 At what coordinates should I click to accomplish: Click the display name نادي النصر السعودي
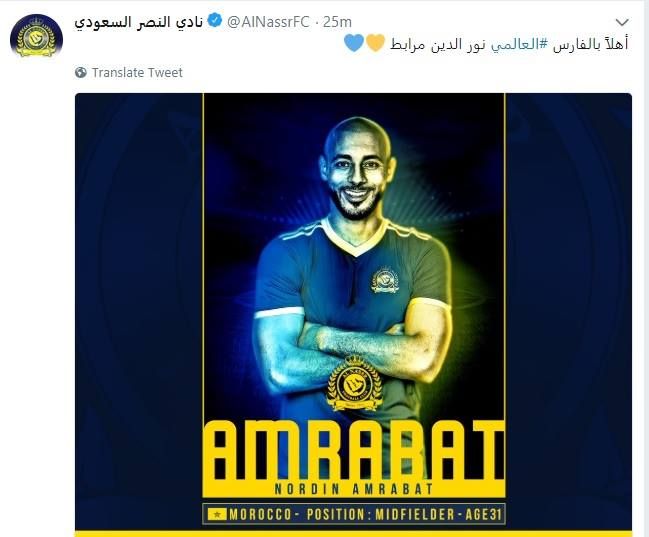point(138,22)
